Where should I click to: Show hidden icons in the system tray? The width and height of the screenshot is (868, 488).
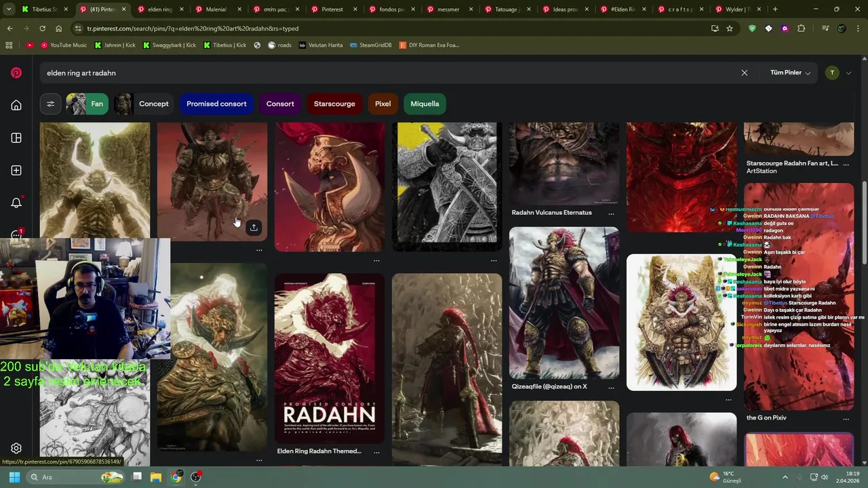tap(785, 477)
